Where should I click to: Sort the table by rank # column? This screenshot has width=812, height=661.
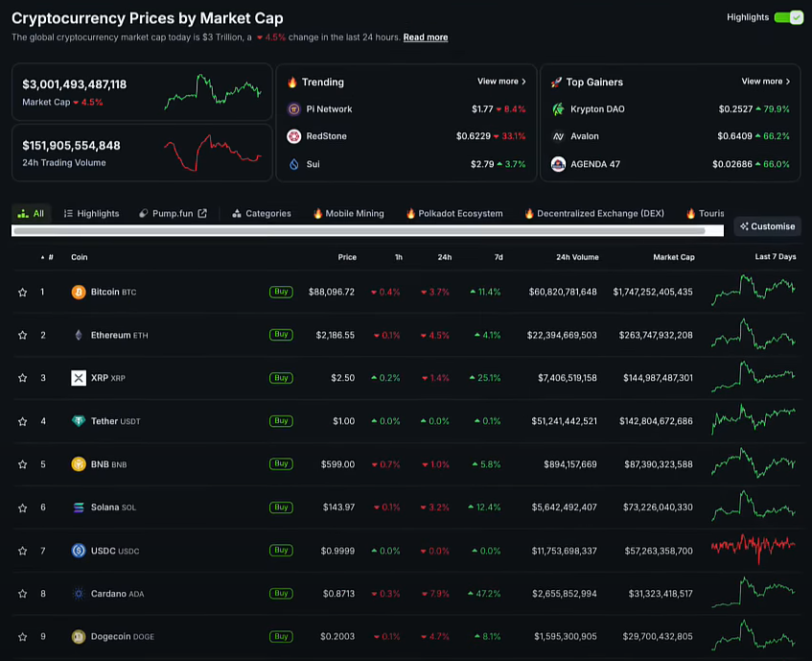click(50, 257)
